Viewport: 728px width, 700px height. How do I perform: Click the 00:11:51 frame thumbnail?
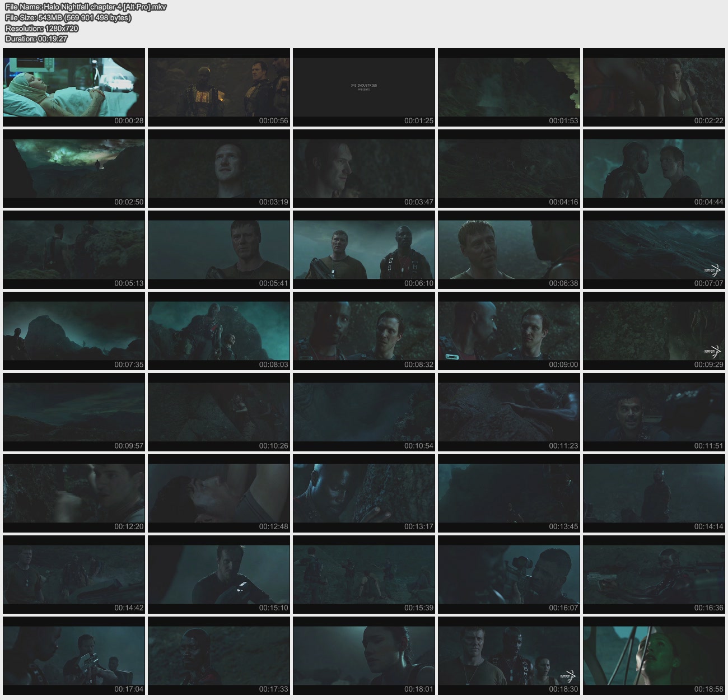pos(654,412)
